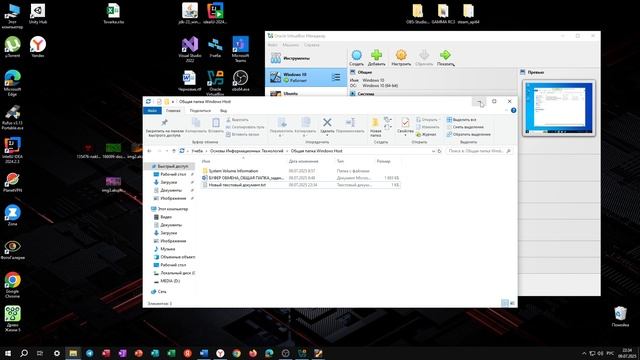Open Сеть in navigation pane
640x360 pixels.
162,291
